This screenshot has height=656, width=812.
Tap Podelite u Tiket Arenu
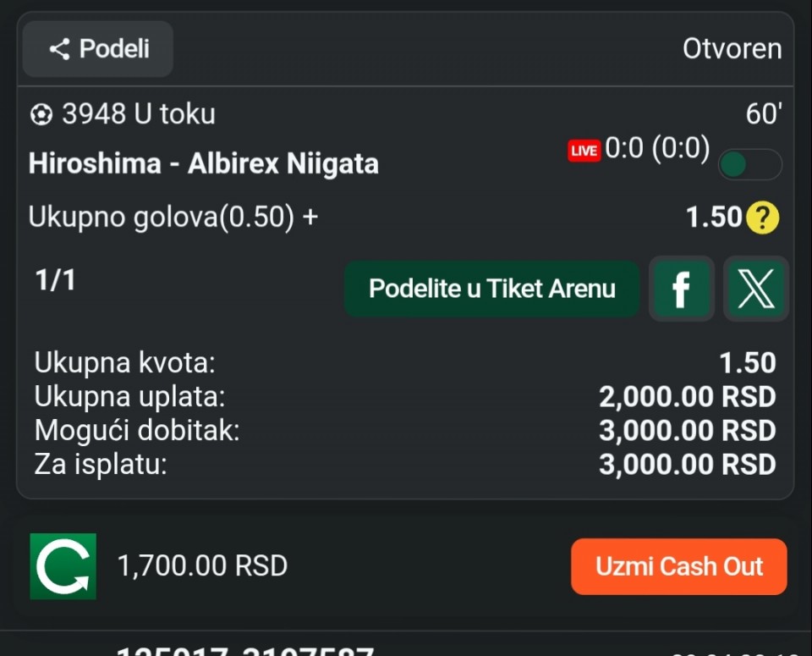491,289
